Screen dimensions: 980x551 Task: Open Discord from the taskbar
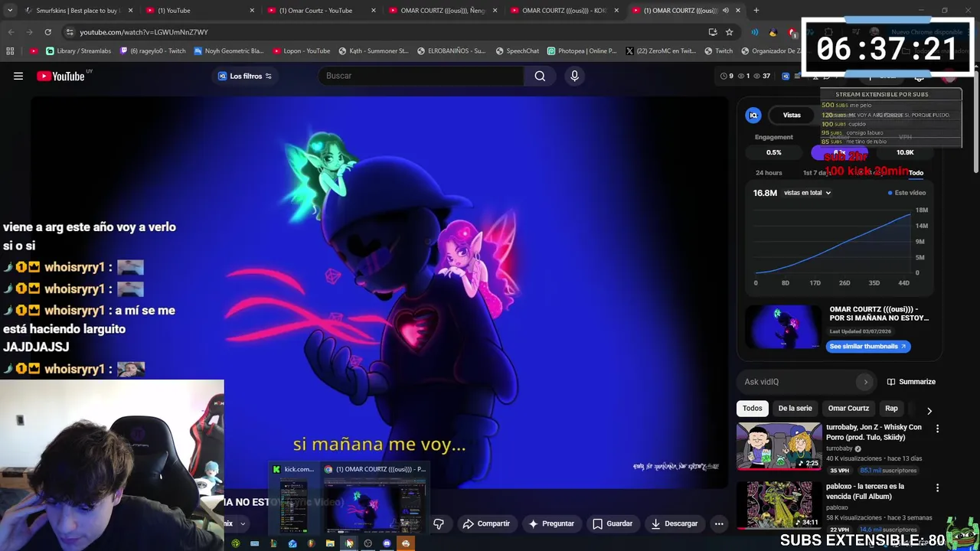pyautogui.click(x=387, y=543)
